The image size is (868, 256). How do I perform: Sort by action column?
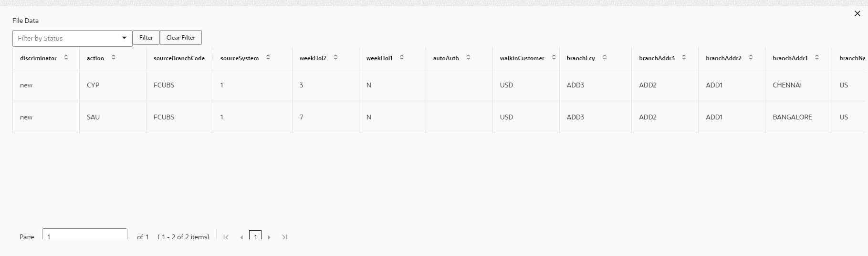(x=113, y=57)
